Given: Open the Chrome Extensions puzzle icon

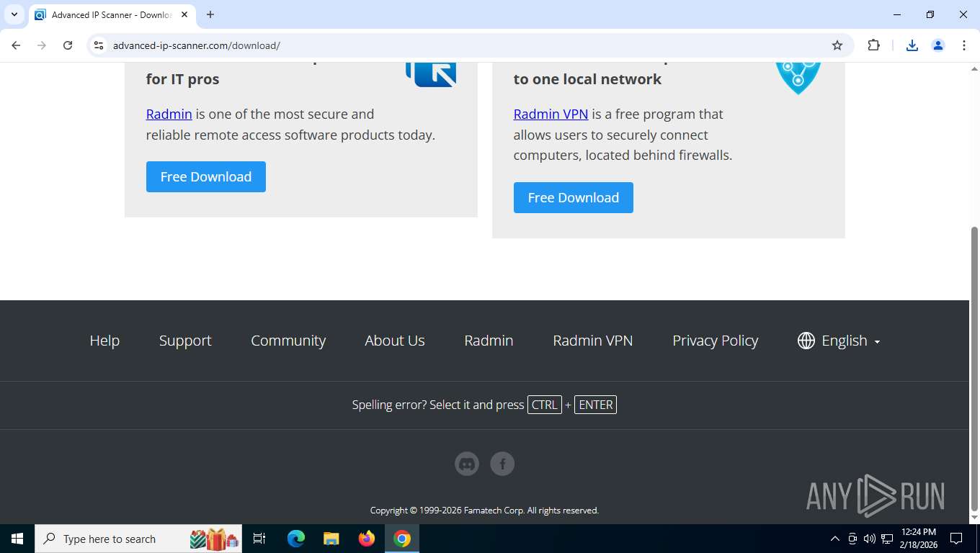Looking at the screenshot, I should 873,45.
